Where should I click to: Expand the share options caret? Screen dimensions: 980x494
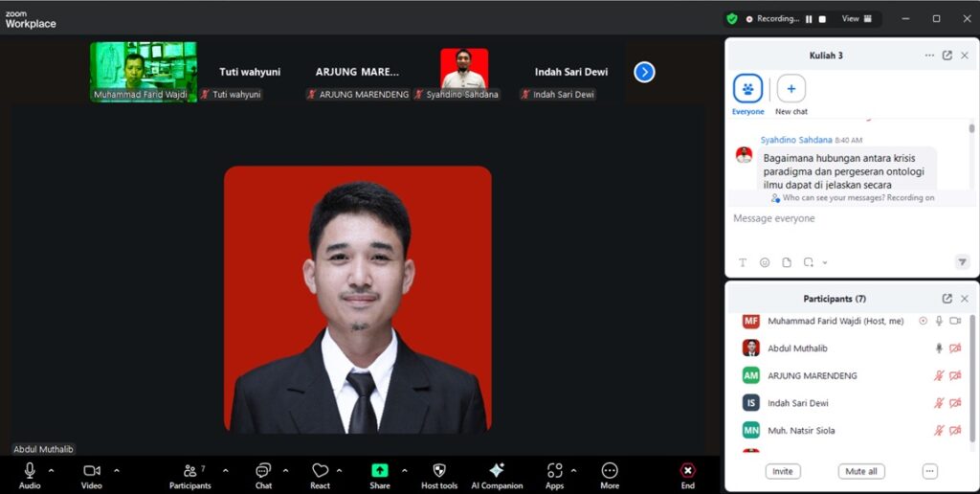405,470
